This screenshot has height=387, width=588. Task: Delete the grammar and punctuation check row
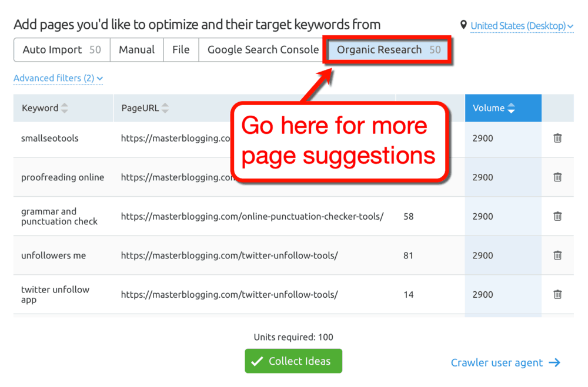(x=557, y=216)
